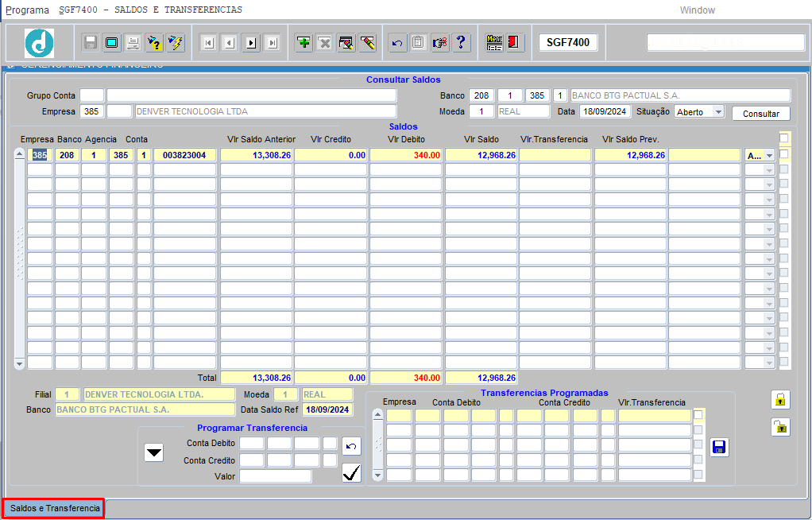Click the undo arrow toolbar icon
The image size is (812, 520).
[x=397, y=42]
